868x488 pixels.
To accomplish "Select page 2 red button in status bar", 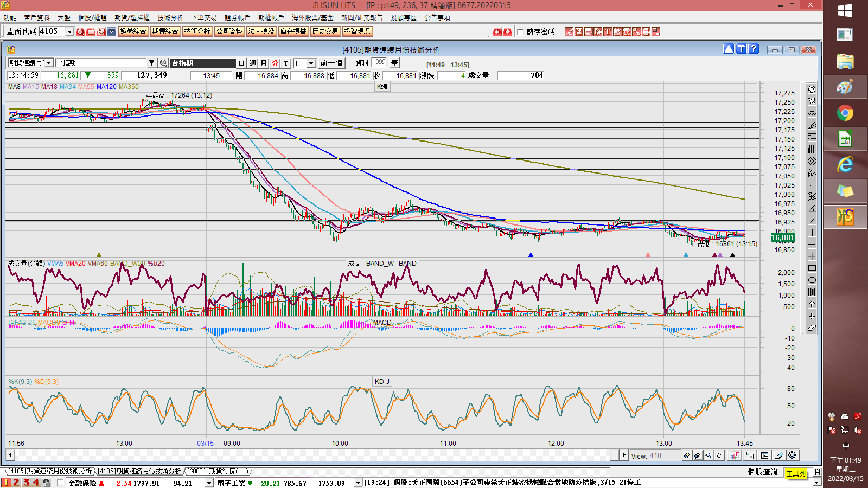I will (x=16, y=483).
